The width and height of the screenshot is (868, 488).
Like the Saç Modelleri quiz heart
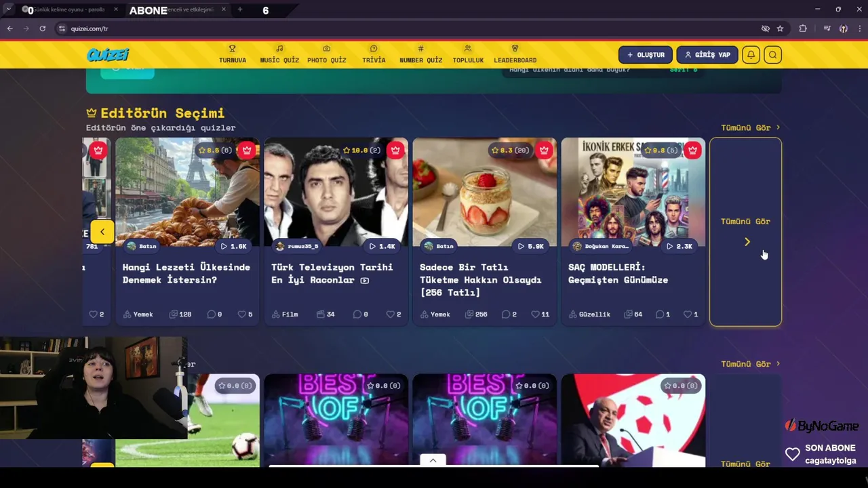690,314
